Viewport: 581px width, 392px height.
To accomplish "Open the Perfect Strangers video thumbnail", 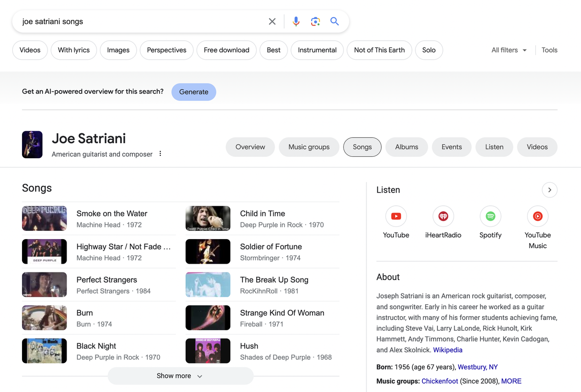I will coord(45,285).
